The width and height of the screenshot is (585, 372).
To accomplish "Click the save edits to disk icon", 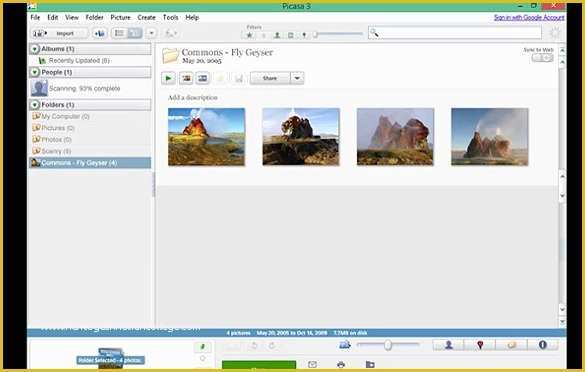I will click(x=239, y=78).
